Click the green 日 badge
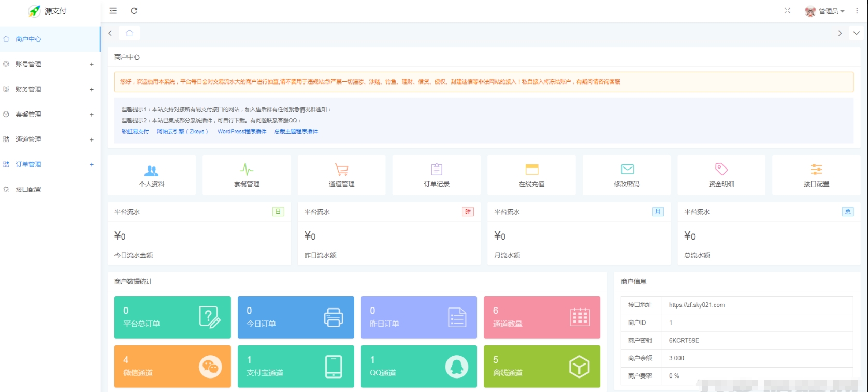Image resolution: width=868 pixels, height=392 pixels. (278, 212)
